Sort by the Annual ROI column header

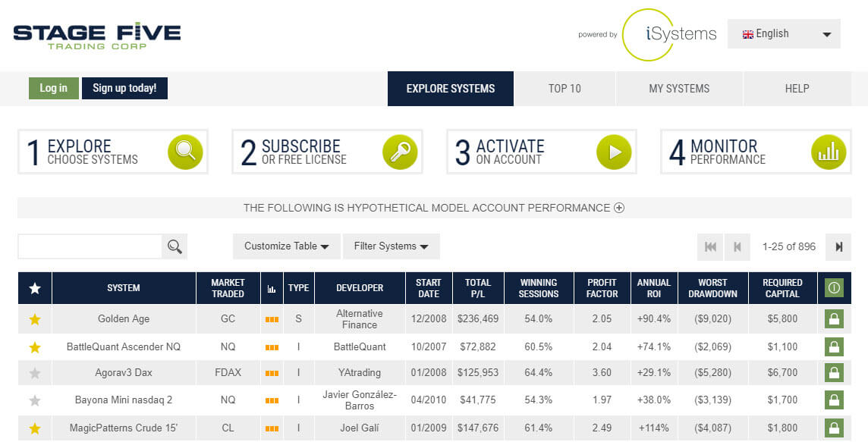tap(654, 288)
